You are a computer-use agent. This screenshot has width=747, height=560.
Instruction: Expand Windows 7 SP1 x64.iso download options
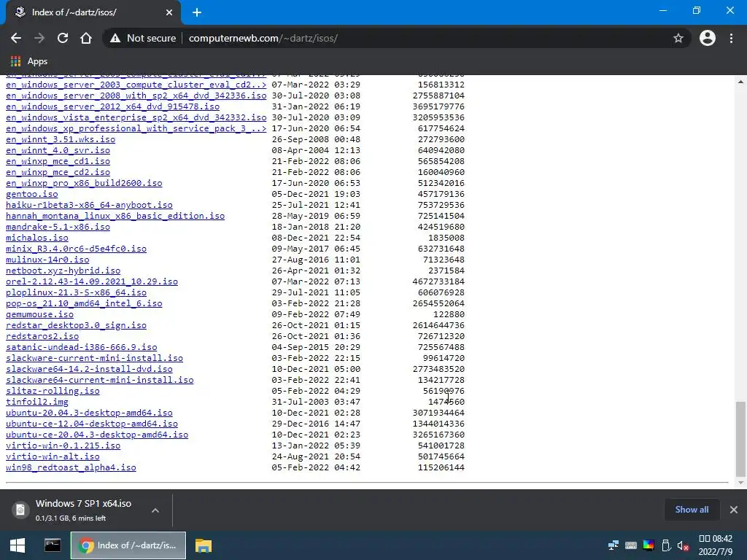(155, 510)
